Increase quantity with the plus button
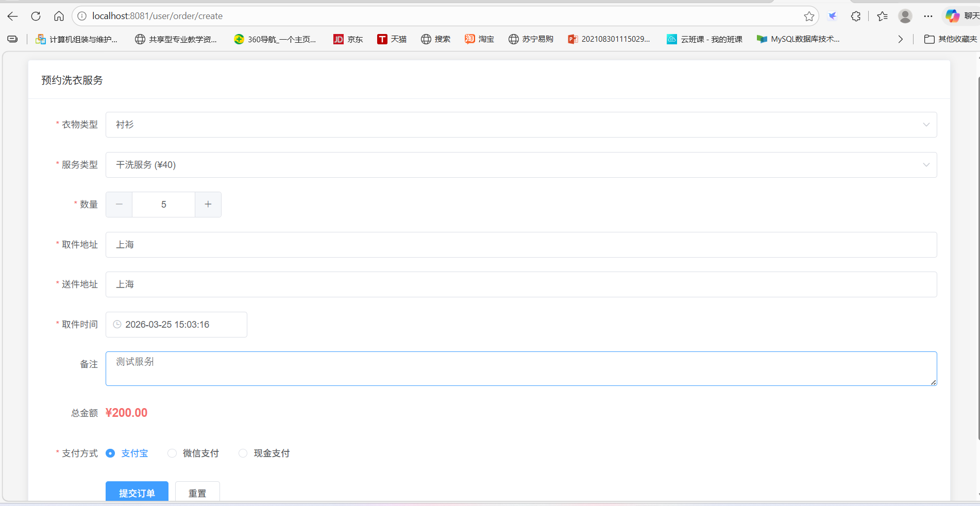 coord(208,205)
